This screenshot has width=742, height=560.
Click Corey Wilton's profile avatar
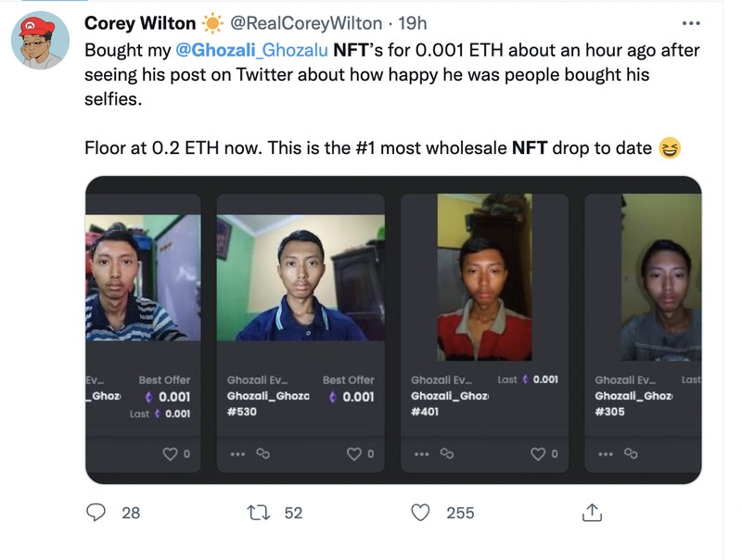40,40
